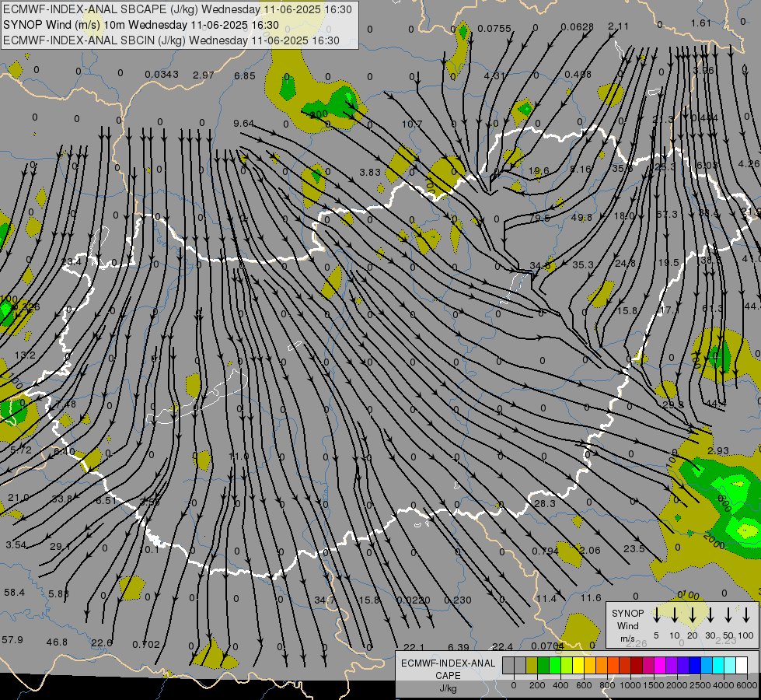Click the map value 33.8
This screenshot has height=700, width=761.
pos(61,499)
